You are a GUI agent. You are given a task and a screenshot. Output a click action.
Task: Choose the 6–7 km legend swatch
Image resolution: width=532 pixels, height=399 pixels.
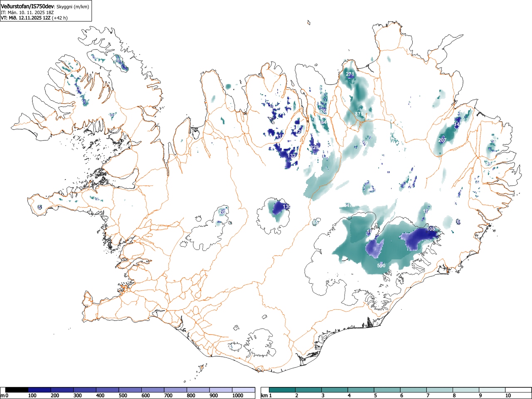(414, 390)
